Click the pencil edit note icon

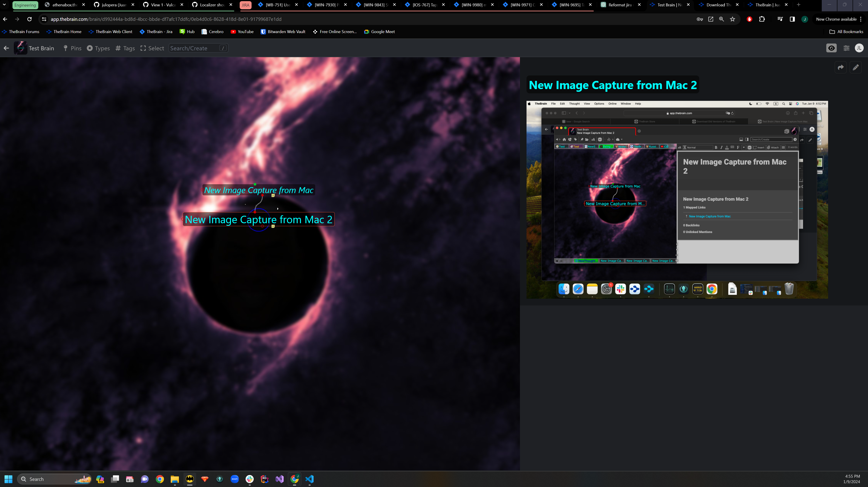[856, 67]
